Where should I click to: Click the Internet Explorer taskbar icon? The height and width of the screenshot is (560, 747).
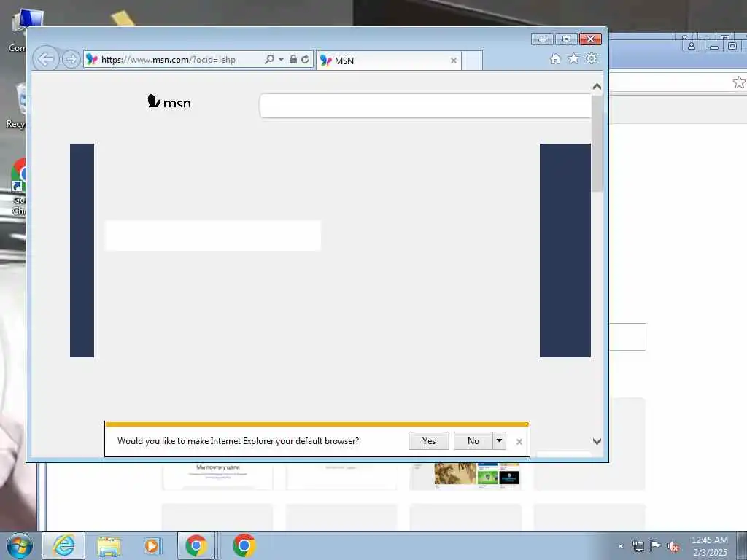point(64,545)
